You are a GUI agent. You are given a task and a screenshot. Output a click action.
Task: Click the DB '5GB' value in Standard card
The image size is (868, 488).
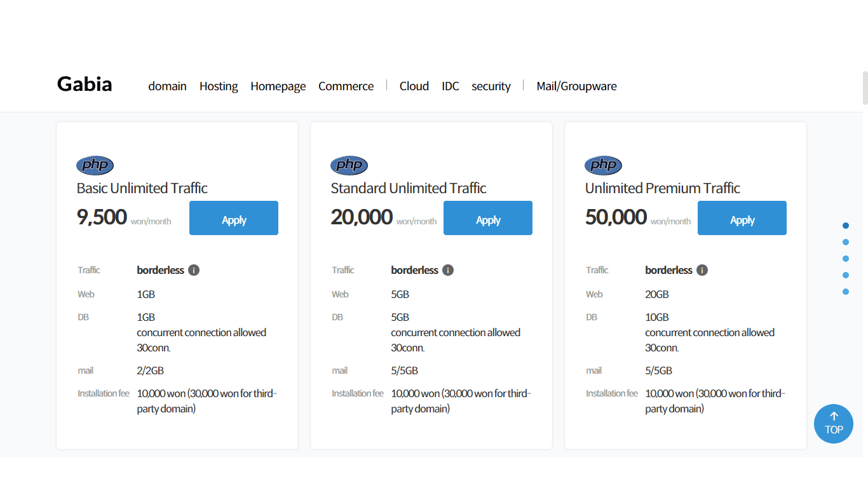click(400, 317)
